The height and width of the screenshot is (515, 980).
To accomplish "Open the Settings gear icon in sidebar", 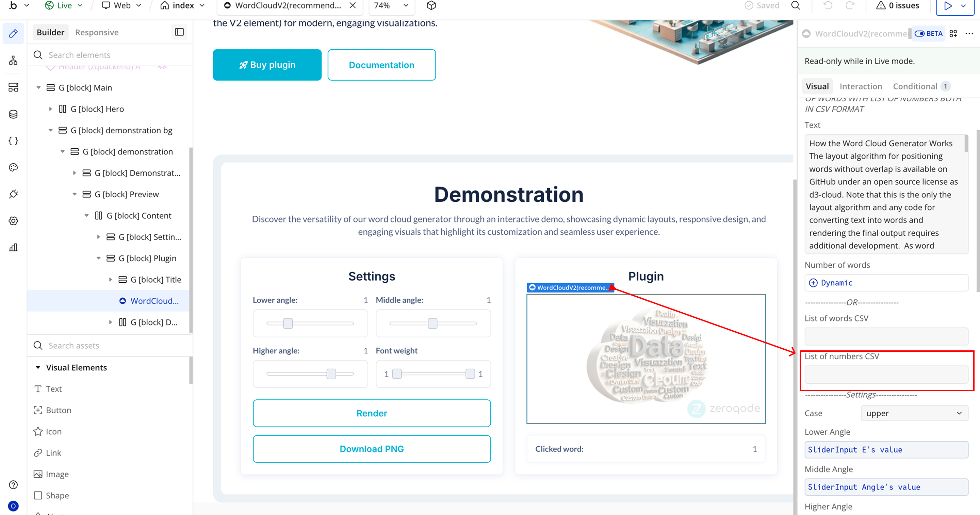I will point(13,221).
